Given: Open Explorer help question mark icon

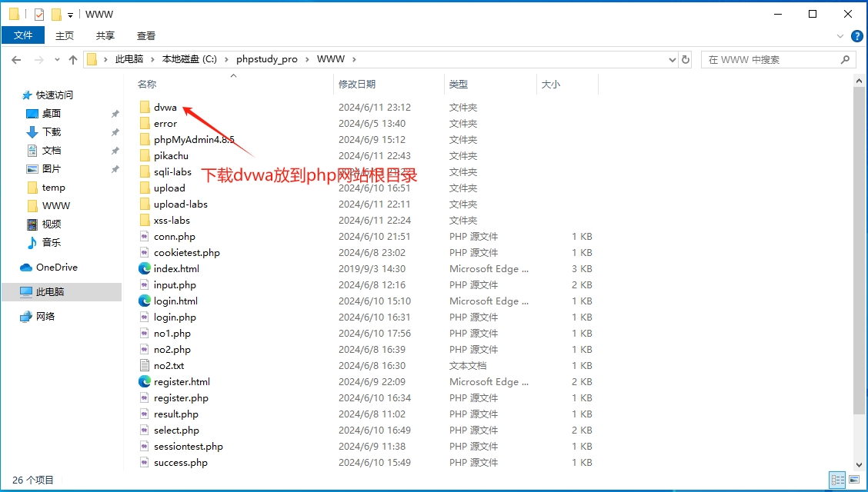Looking at the screenshot, I should coord(856,36).
